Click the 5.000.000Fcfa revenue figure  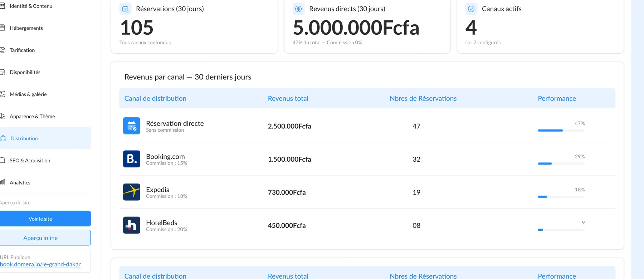pos(356,28)
